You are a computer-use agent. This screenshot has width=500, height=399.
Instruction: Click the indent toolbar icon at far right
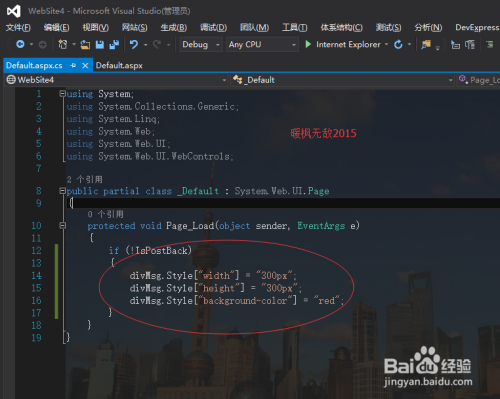click(x=490, y=44)
